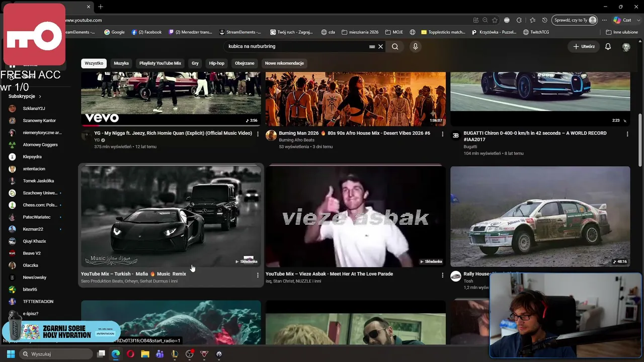Open the menu for the Turkish Mafia mix
The height and width of the screenshot is (362, 644).
(258, 275)
